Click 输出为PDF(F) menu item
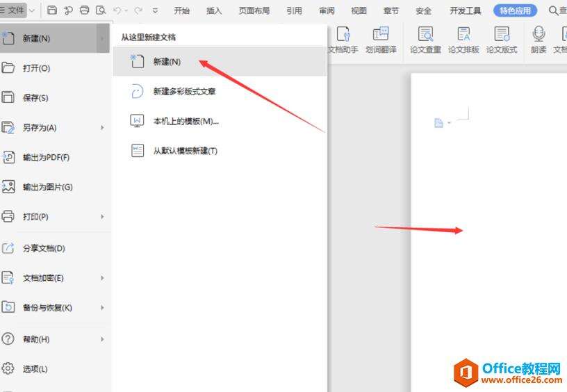 [x=55, y=157]
